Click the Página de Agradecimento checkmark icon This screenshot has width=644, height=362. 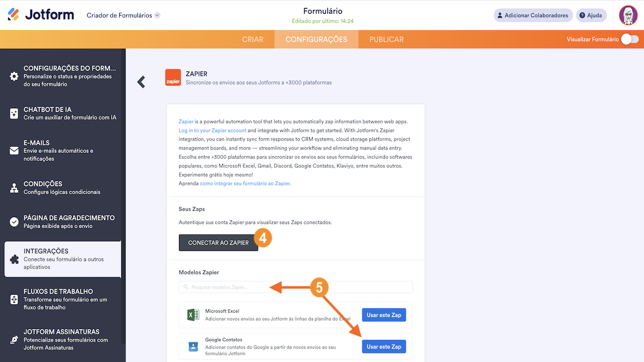point(14,222)
